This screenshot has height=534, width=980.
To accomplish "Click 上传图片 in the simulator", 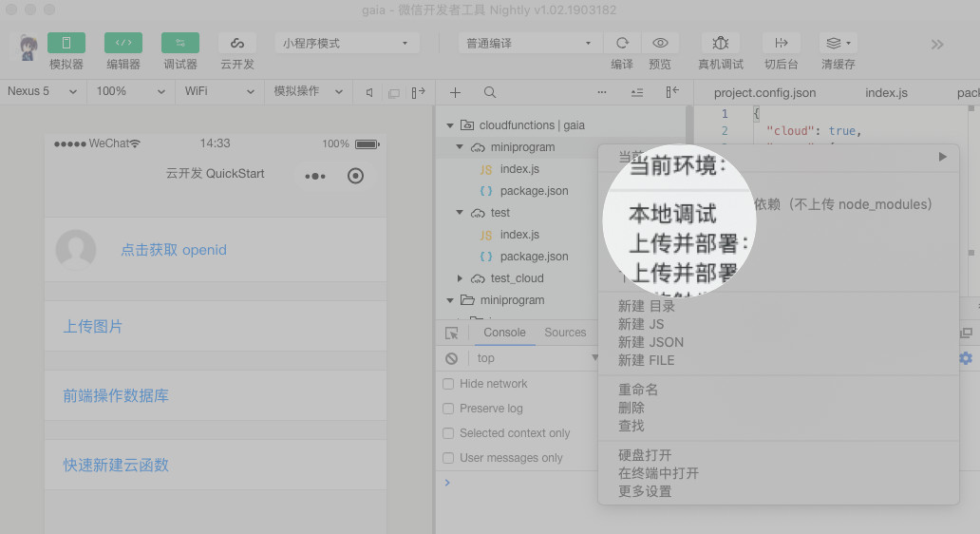I will click(x=92, y=327).
